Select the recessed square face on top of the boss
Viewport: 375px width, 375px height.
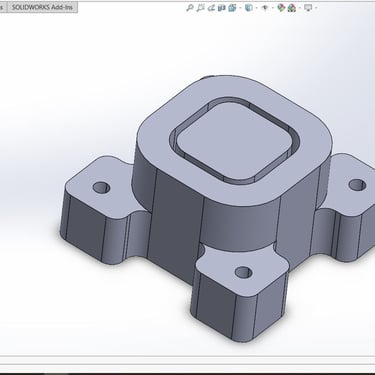(x=236, y=141)
